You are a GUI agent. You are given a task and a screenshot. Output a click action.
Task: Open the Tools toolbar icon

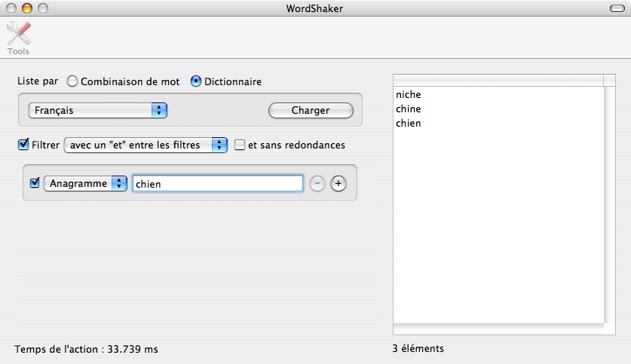click(19, 38)
